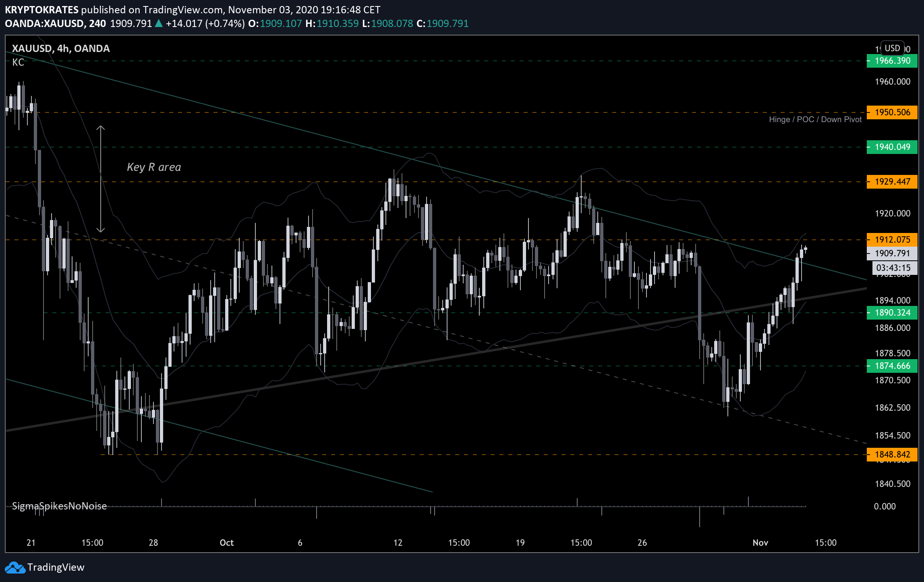Click the '19' date on time axis
Image resolution: width=924 pixels, height=582 pixels.
point(520,543)
